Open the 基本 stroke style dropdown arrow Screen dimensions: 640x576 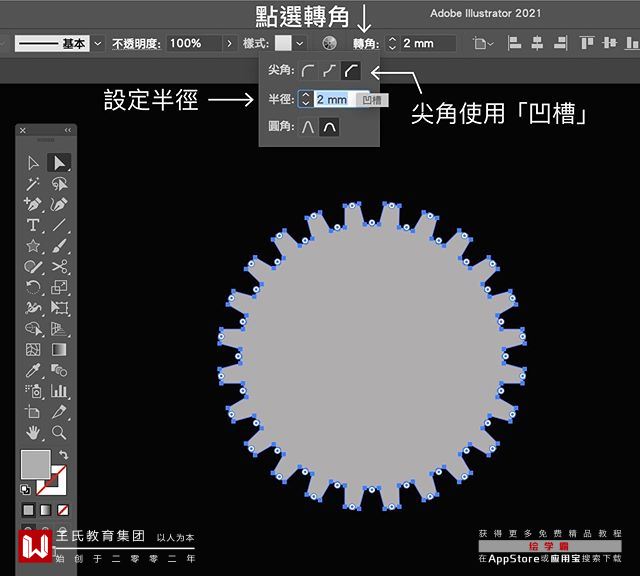(x=98, y=43)
